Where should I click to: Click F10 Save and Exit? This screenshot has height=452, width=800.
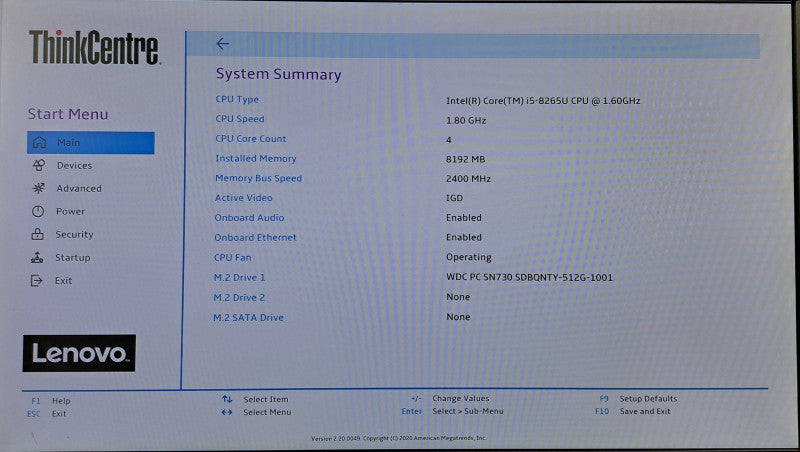pyautogui.click(x=633, y=411)
